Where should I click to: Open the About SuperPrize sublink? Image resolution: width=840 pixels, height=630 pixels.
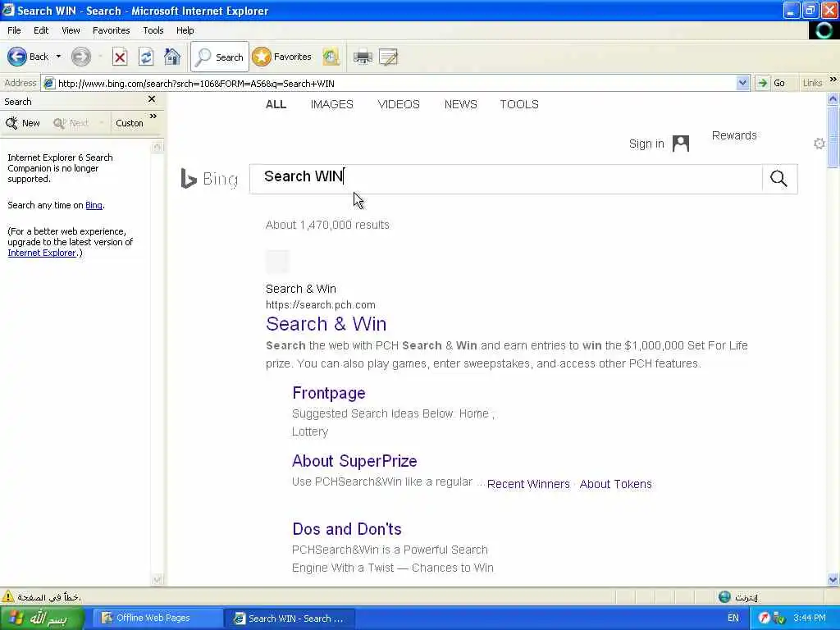354,461
